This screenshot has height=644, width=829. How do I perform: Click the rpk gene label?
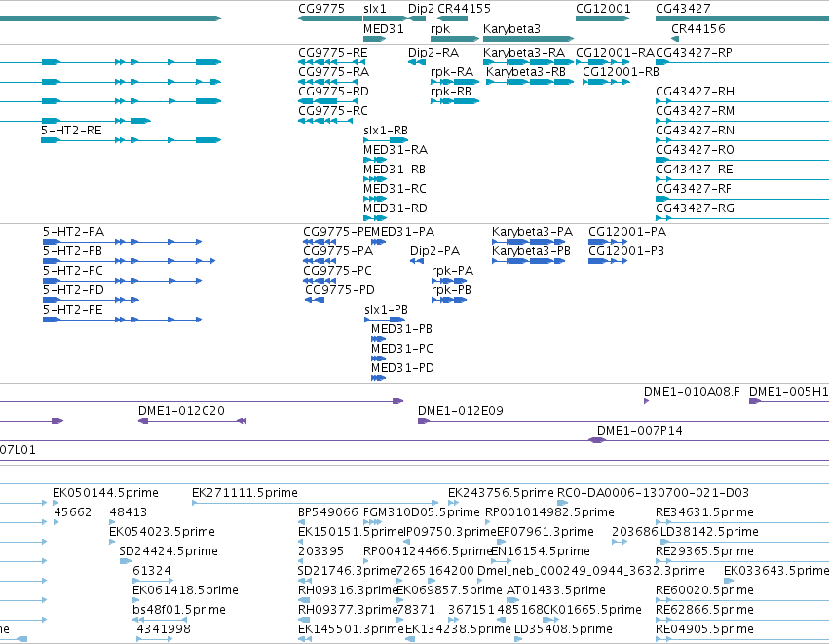click(440, 29)
